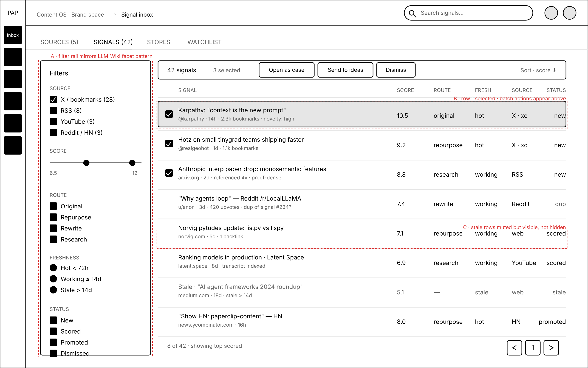Screen dimensions: 588x368
Task: Check the Repurpose route filter
Action: [x=53, y=217]
